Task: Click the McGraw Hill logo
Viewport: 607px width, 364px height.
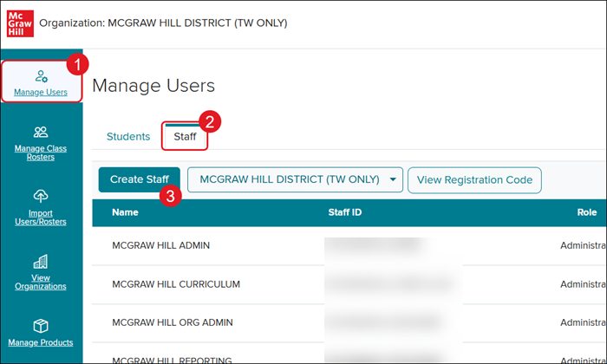Action: click(x=19, y=23)
